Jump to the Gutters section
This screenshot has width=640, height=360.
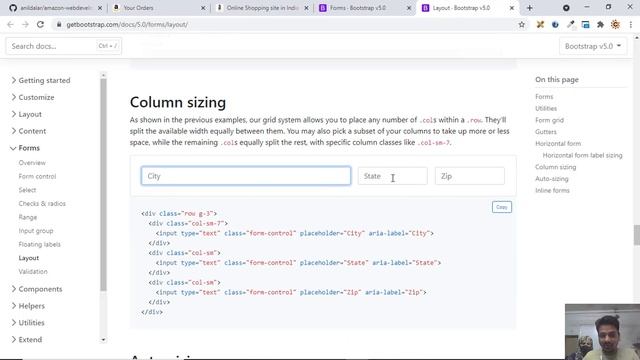(546, 132)
